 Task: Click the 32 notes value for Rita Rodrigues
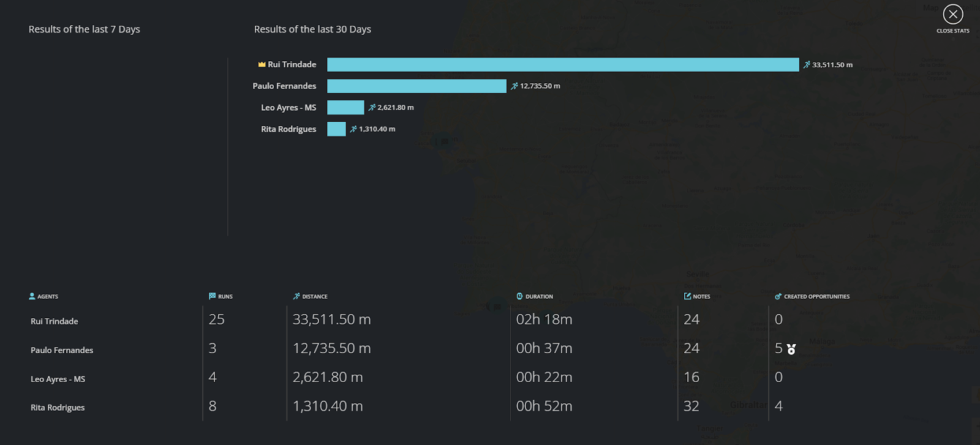point(692,406)
